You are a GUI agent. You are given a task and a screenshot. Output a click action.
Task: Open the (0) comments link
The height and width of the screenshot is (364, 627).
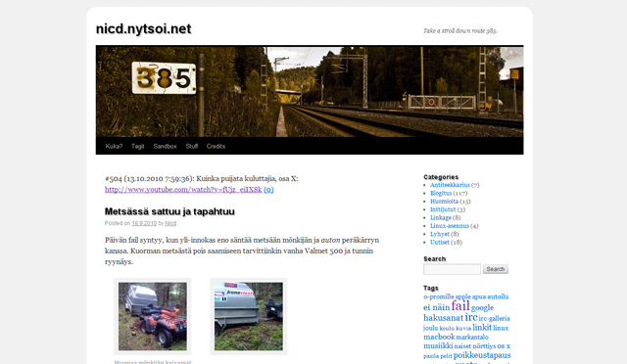(268, 190)
